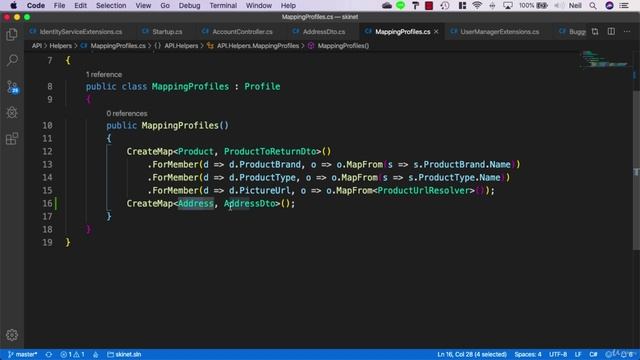Open the Wi-Fi menu bar icon

477,6
